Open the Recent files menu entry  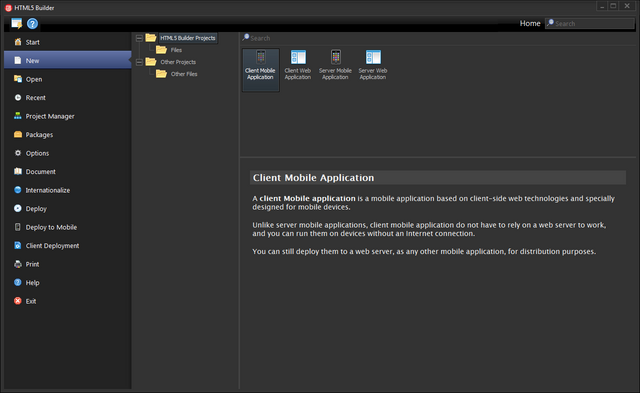tap(68, 98)
